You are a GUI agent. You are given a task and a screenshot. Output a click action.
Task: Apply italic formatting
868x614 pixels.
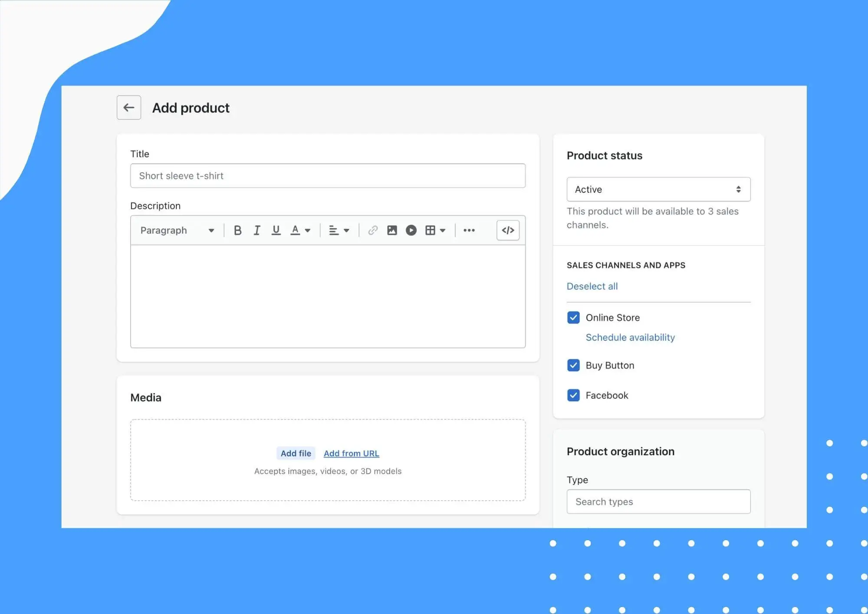[x=257, y=230]
